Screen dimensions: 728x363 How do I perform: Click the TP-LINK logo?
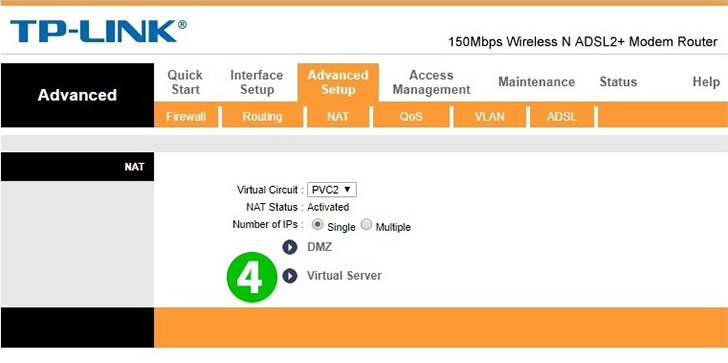coord(98,32)
